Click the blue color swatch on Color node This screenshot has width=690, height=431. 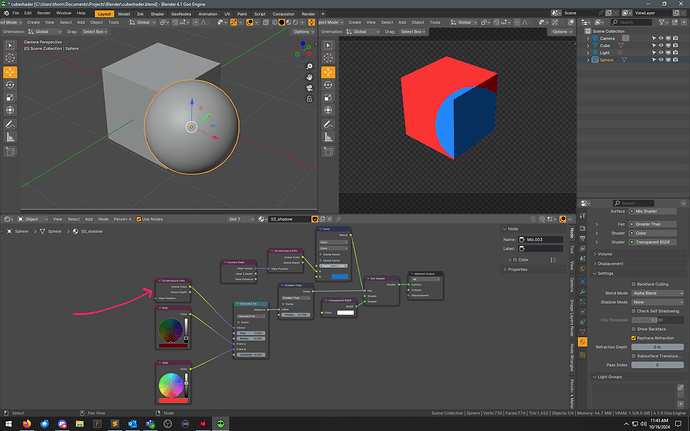pyautogui.click(x=340, y=276)
